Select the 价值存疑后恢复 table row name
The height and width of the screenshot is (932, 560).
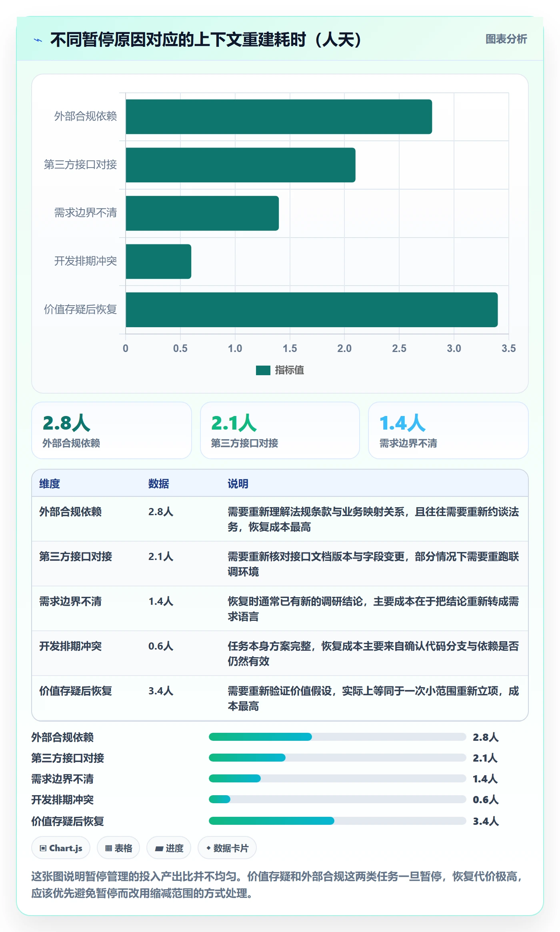tap(76, 691)
